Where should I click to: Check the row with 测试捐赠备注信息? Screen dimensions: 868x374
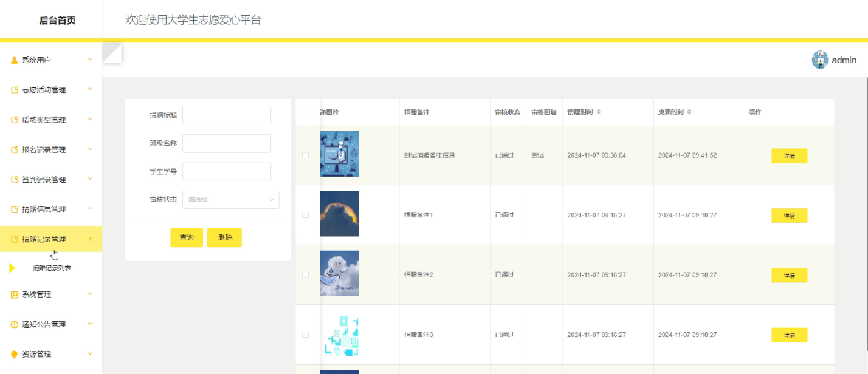[305, 155]
